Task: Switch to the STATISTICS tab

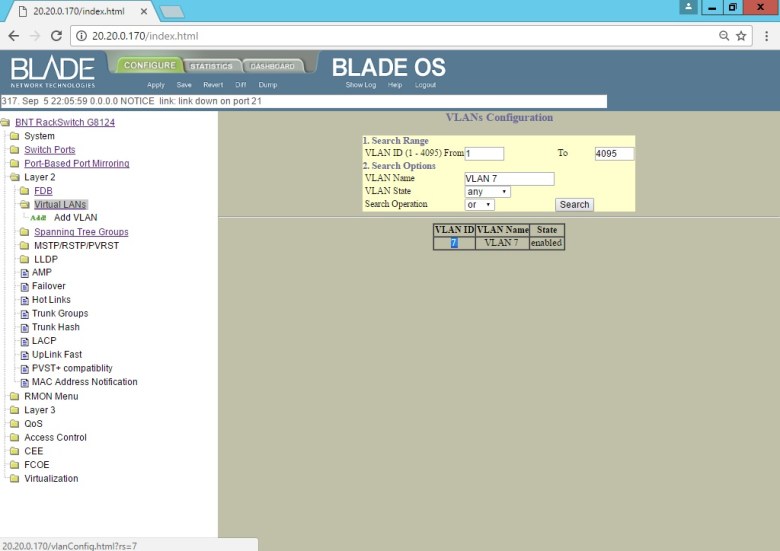Action: coord(211,66)
